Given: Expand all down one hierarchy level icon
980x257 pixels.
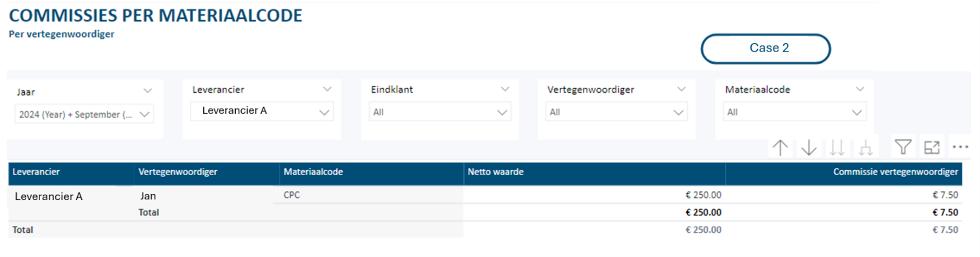Looking at the screenshot, I should [x=866, y=147].
